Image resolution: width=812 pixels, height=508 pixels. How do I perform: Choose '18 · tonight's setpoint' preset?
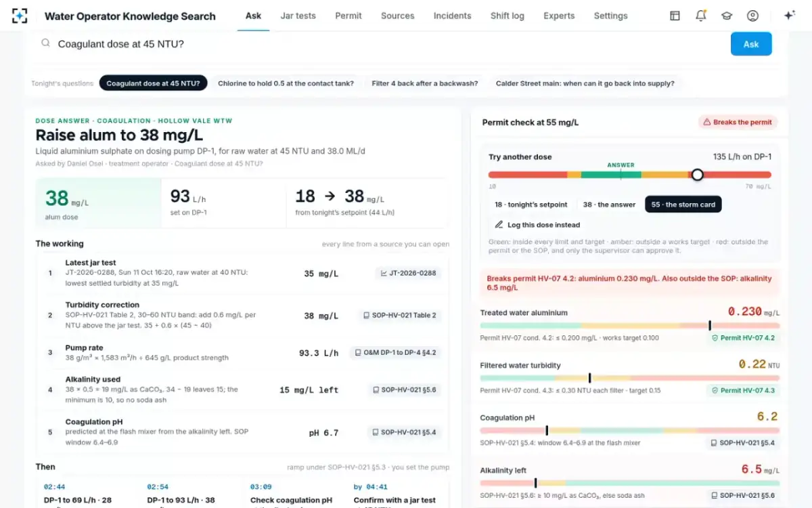click(531, 205)
